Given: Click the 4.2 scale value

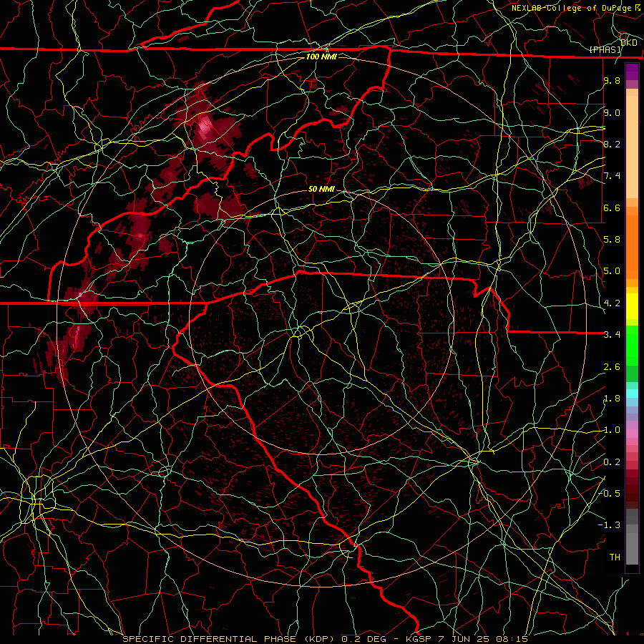Looking at the screenshot, I should click(612, 303).
